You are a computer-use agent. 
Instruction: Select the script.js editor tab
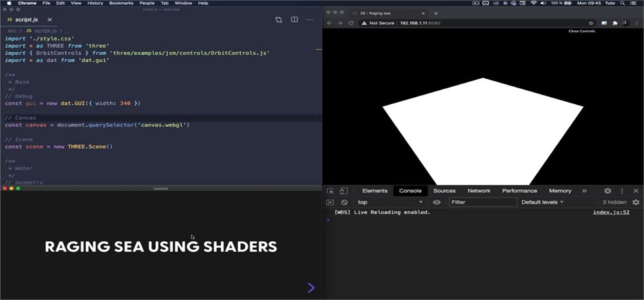pyautogui.click(x=29, y=20)
